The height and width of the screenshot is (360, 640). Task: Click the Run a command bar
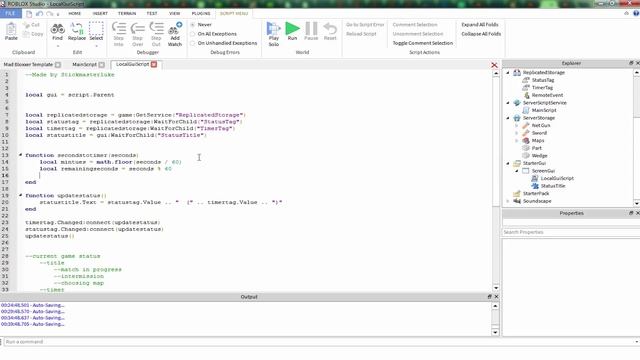coord(319,342)
